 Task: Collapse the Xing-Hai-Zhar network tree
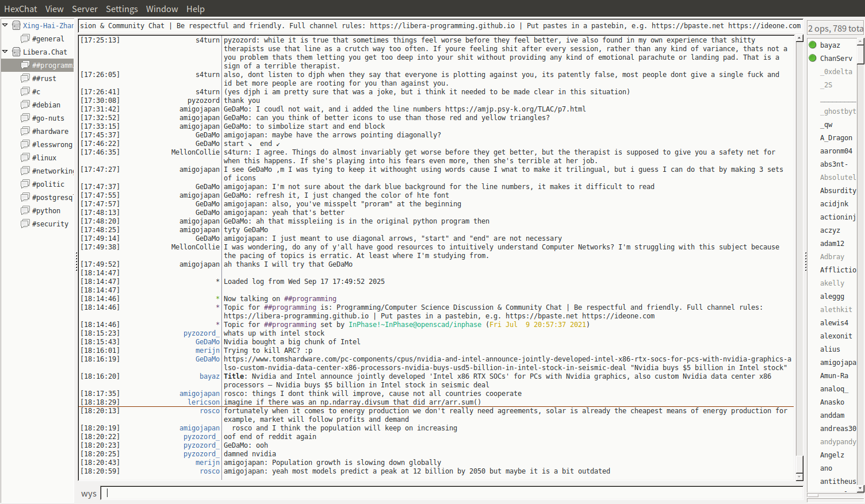(x=5, y=25)
